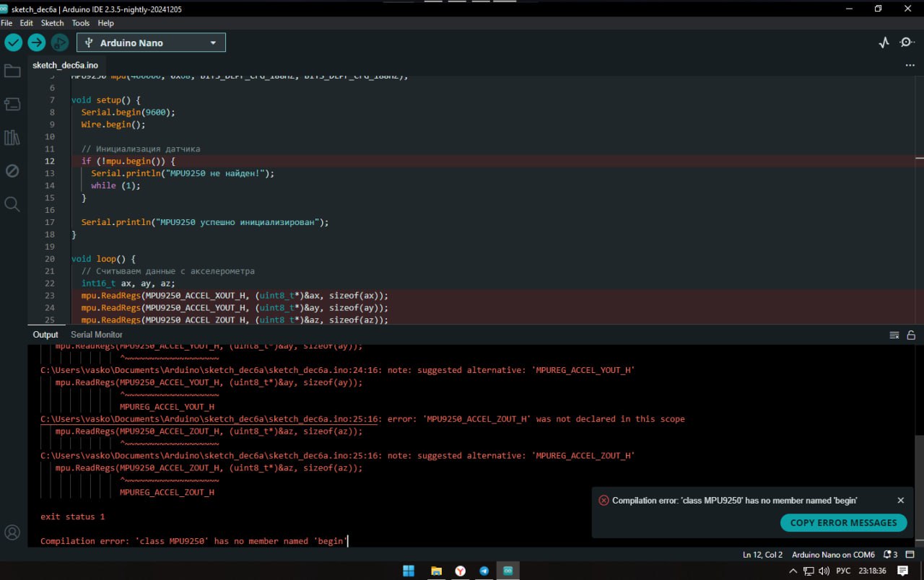The image size is (924, 580).
Task: Click the sketch_dec6a.ino:25:16 note path in Output
Action: 210,456
